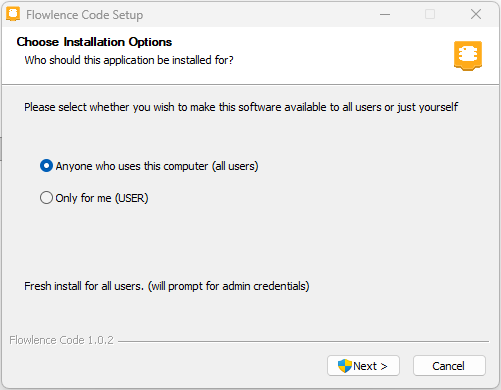Screen dimensions: 501x390
Task: Select the all users radio button circle
Action: point(46,166)
